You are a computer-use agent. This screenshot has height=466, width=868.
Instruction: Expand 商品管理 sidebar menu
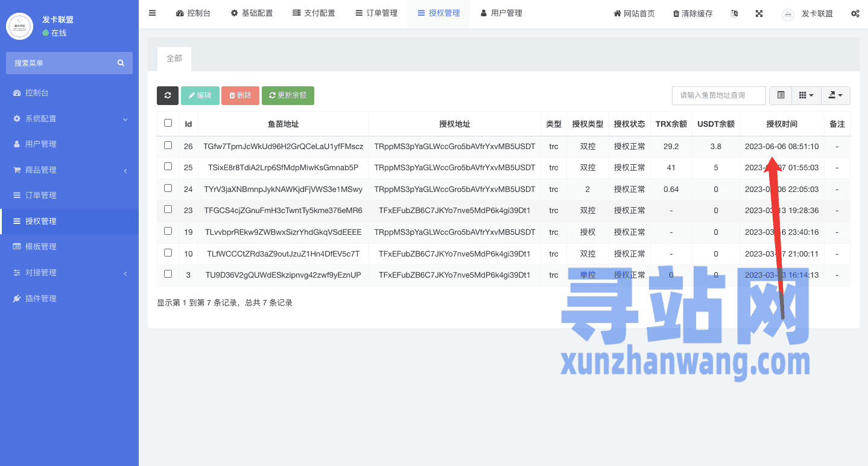(69, 170)
